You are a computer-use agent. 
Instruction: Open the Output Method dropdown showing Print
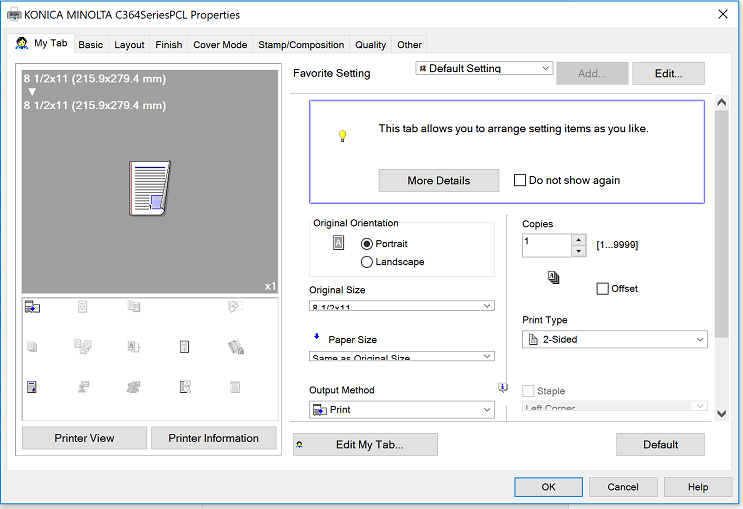(402, 409)
